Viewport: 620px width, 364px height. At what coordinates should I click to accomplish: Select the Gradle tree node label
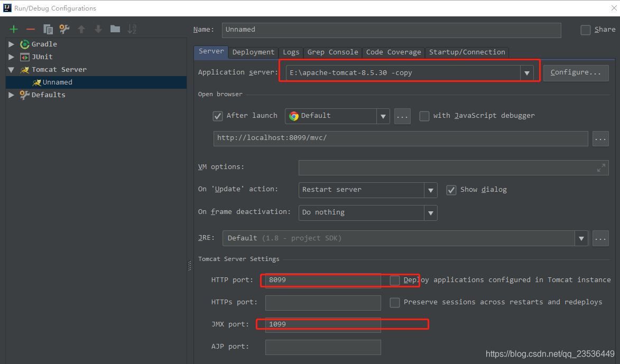coord(44,44)
